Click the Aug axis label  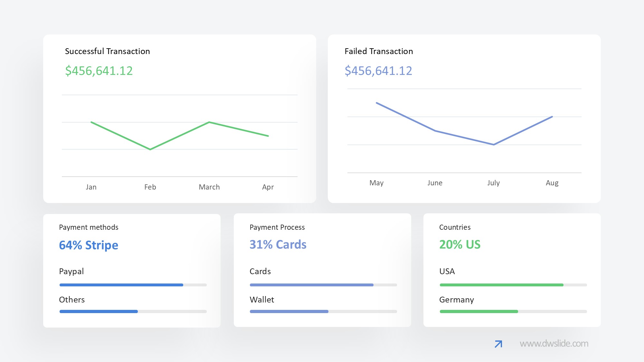[x=552, y=183]
